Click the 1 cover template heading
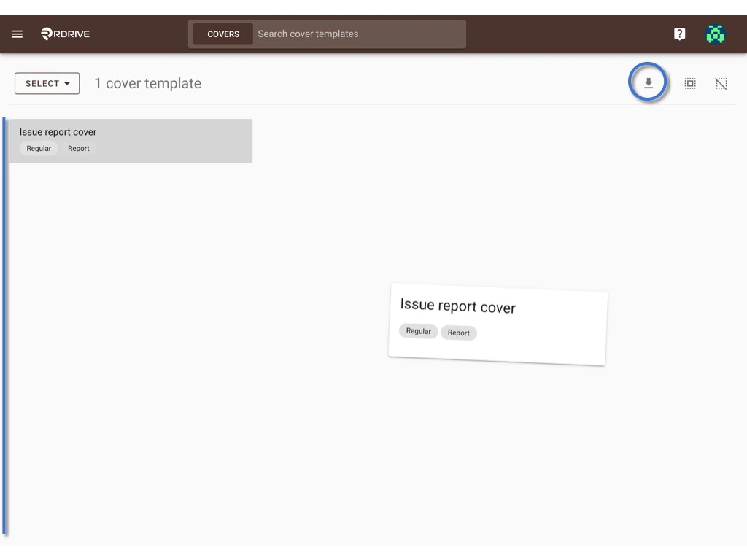This screenshot has width=747, height=560. [x=147, y=83]
